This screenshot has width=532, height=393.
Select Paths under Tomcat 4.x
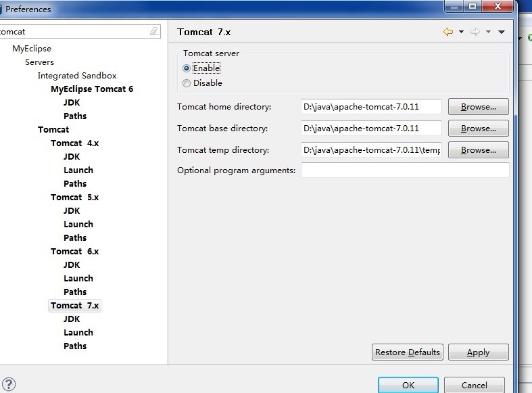coord(75,184)
